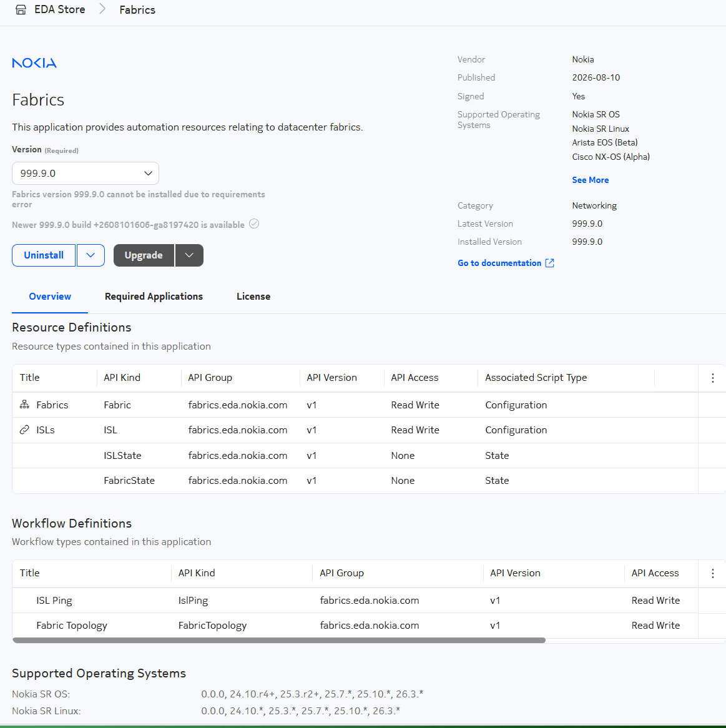The height and width of the screenshot is (728, 726).
Task: Open EDA Store breadcrumb link
Action: pyautogui.click(x=59, y=10)
